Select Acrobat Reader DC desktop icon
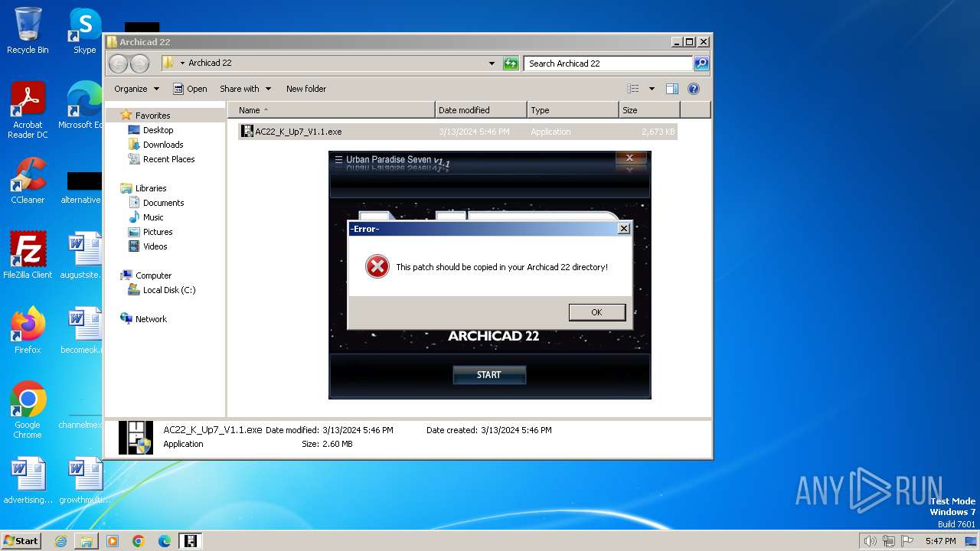This screenshot has height=551, width=980. (28, 111)
